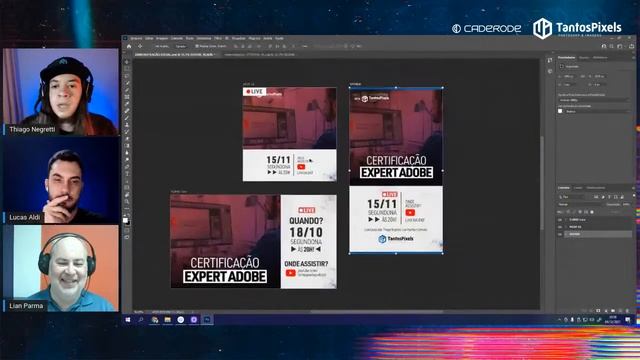Open the Layers panel flyout menu
Screen dimensions: 640x360
coord(634,188)
